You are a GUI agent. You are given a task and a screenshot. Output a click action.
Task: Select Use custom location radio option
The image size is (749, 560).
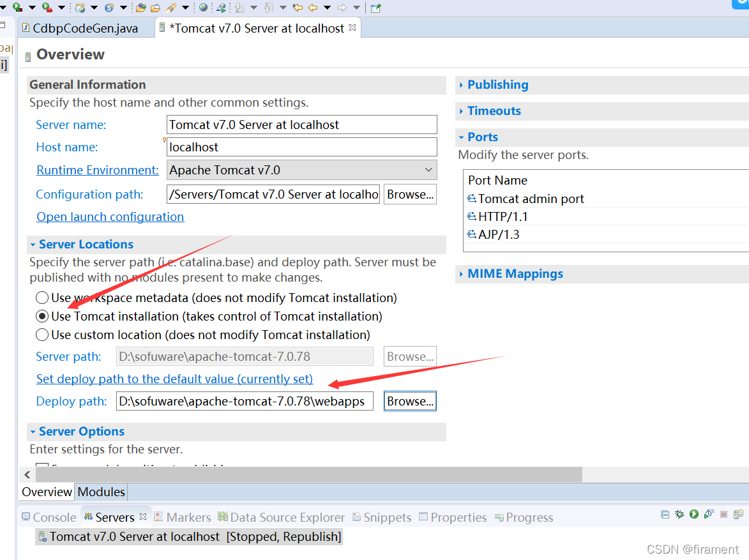pyautogui.click(x=42, y=335)
